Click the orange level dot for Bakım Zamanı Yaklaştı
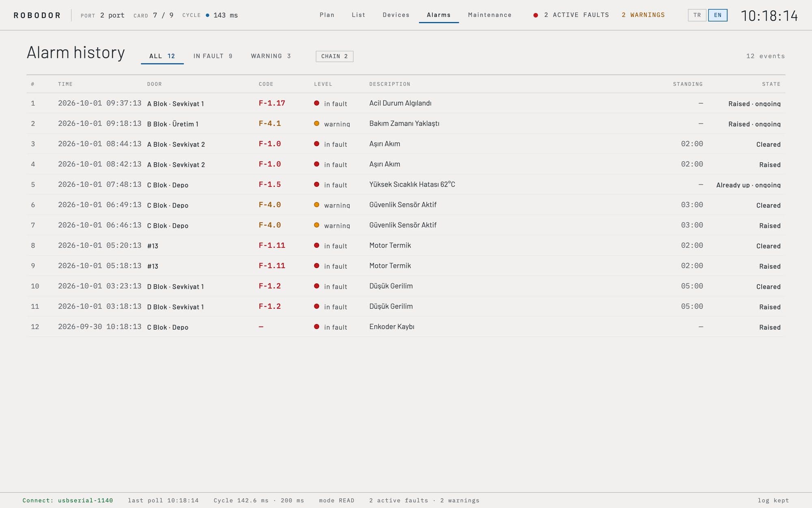 pos(317,124)
